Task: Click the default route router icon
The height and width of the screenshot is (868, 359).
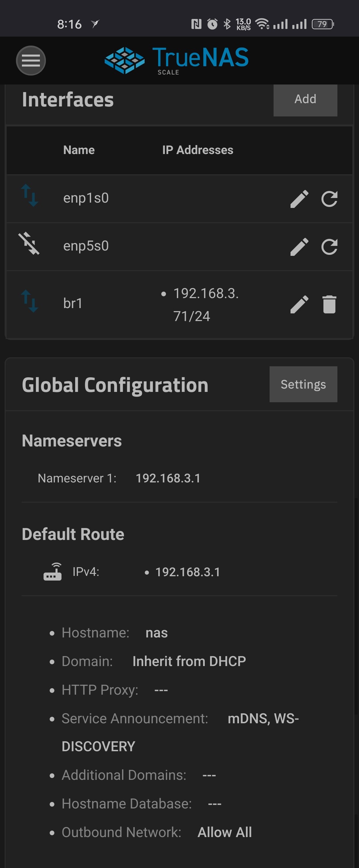Action: coord(53,572)
